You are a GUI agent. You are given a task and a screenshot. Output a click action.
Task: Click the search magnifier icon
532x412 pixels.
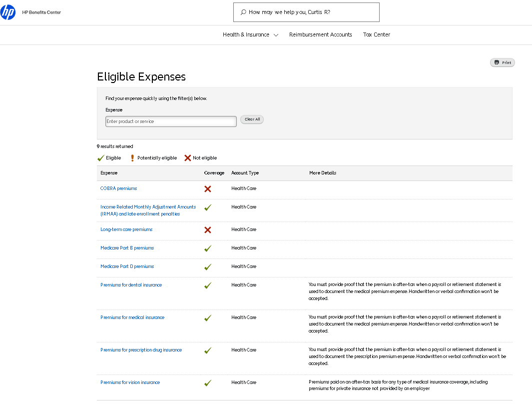(x=243, y=12)
